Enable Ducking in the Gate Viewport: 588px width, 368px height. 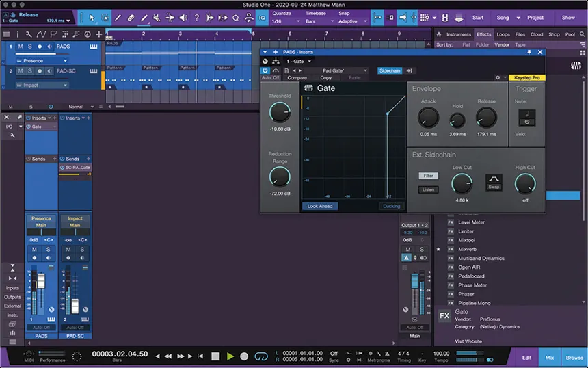pyautogui.click(x=391, y=206)
